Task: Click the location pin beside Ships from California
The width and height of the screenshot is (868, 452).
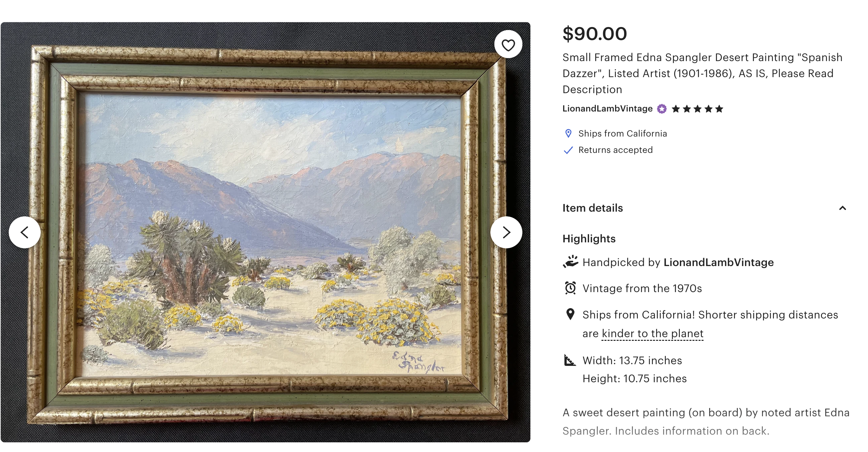Action: [x=568, y=134]
